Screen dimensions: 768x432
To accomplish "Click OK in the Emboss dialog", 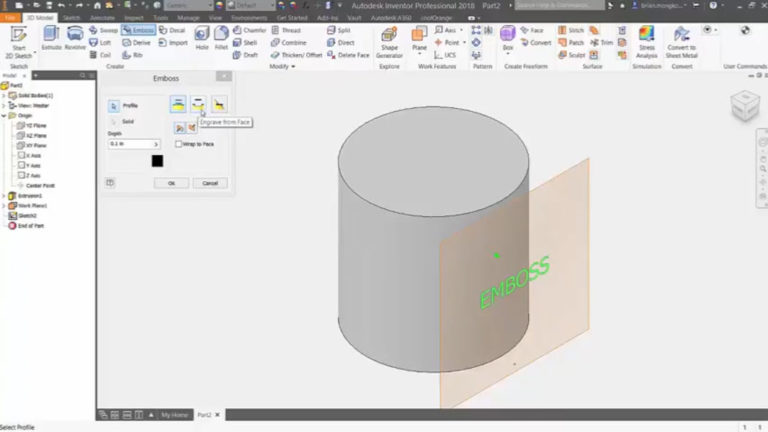I will [x=171, y=183].
